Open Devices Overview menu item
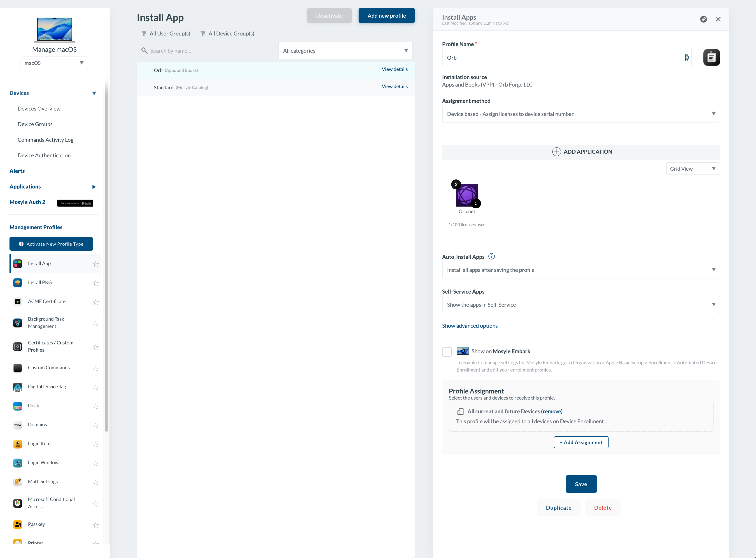This screenshot has height=558, width=756. (39, 108)
